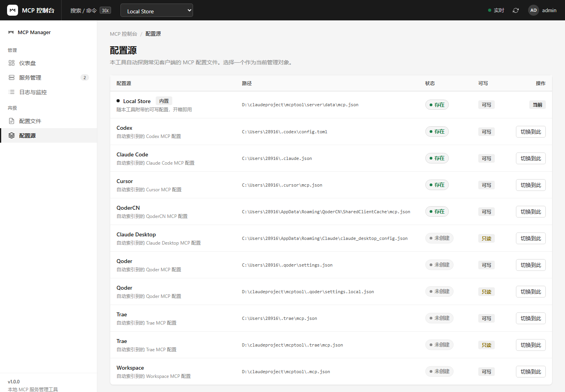Click the AD user avatar
The image size is (565, 392).
point(533,10)
